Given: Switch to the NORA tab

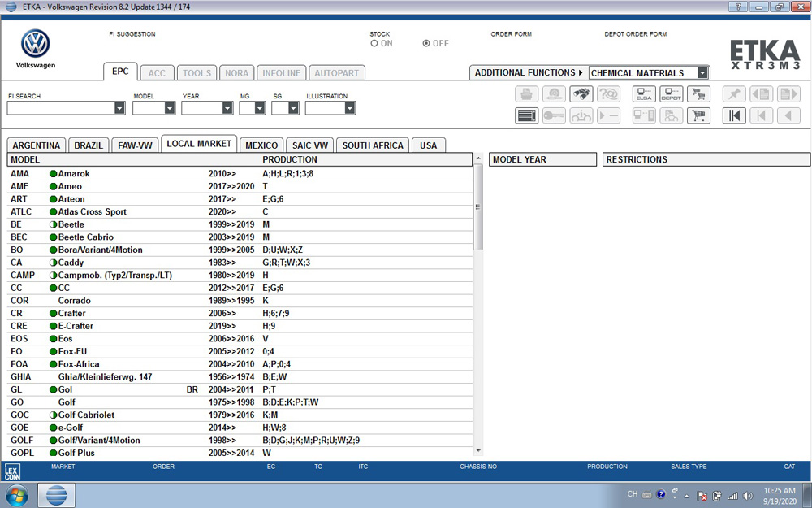Looking at the screenshot, I should [236, 73].
